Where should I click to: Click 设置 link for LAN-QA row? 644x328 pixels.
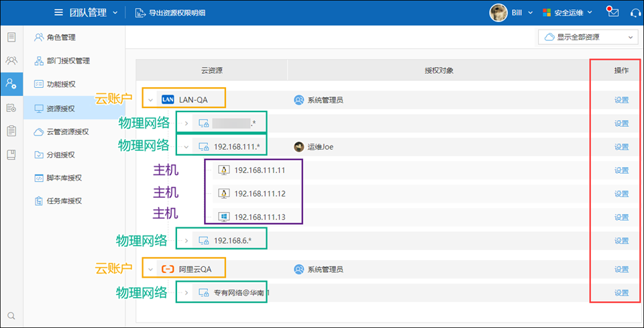(621, 100)
